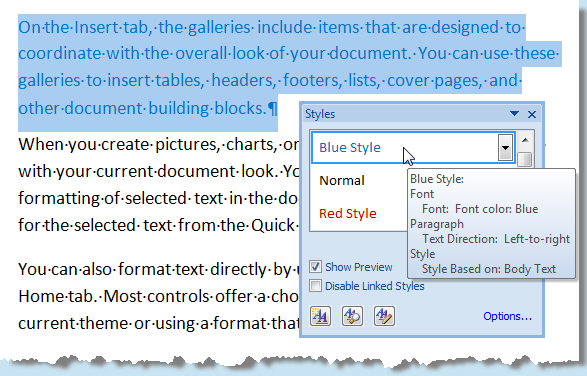Viewport: 587px width, 376px height.
Task: Click the styles list scrollbar thumb
Action: click(x=525, y=160)
